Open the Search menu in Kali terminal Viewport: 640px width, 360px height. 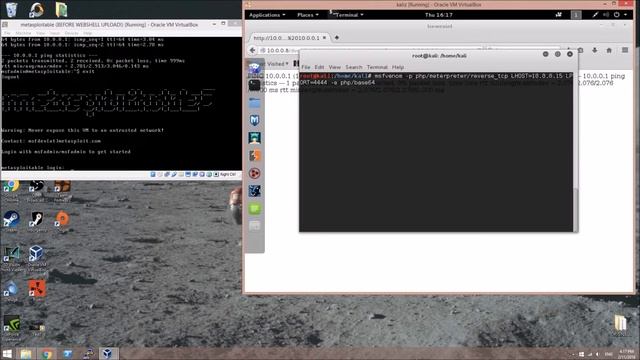(x=353, y=67)
